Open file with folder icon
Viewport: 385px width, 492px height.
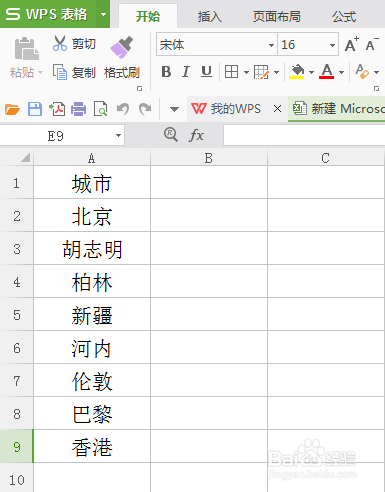(x=12, y=109)
